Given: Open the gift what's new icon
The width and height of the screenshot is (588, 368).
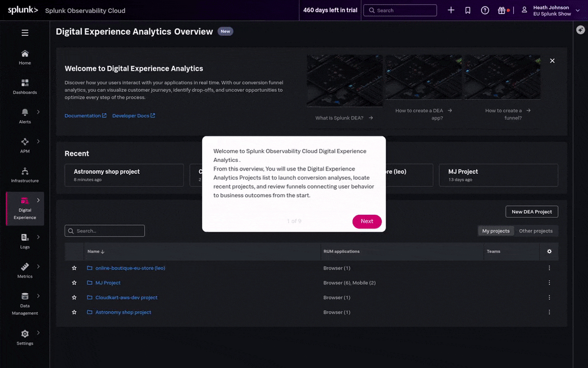Looking at the screenshot, I should [502, 11].
